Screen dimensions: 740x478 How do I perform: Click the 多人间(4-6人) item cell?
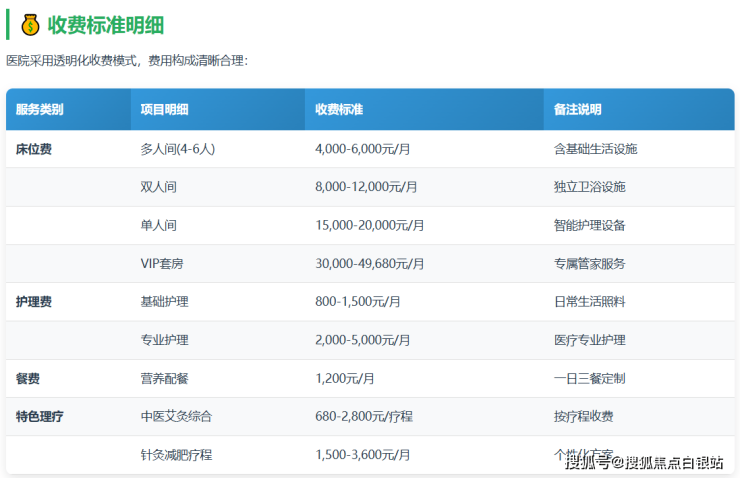pyautogui.click(x=178, y=149)
